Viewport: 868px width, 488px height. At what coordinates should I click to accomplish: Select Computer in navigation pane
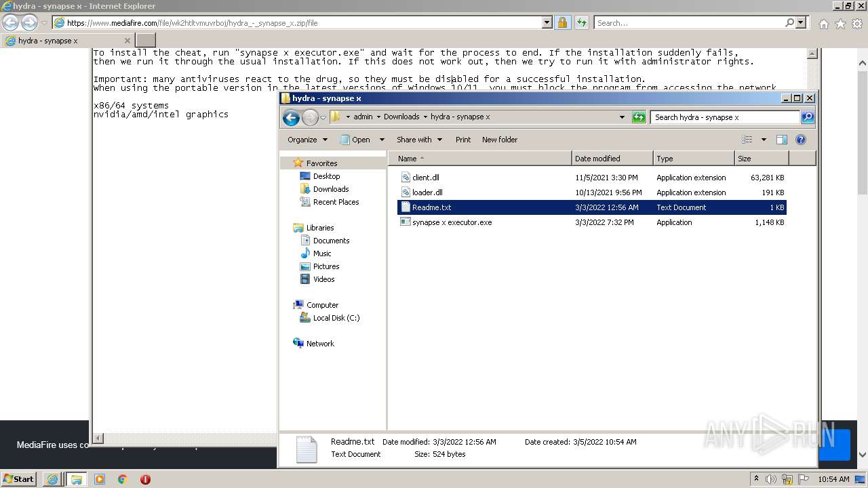click(322, 305)
